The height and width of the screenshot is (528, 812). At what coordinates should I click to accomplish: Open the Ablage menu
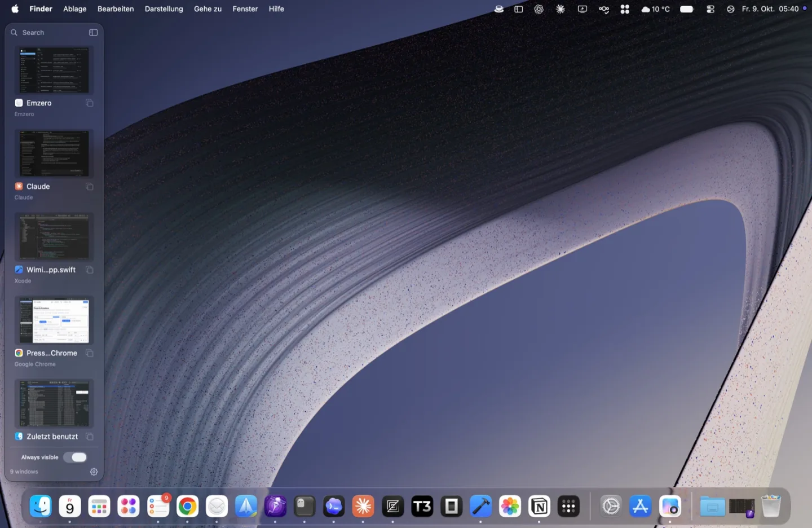point(75,9)
